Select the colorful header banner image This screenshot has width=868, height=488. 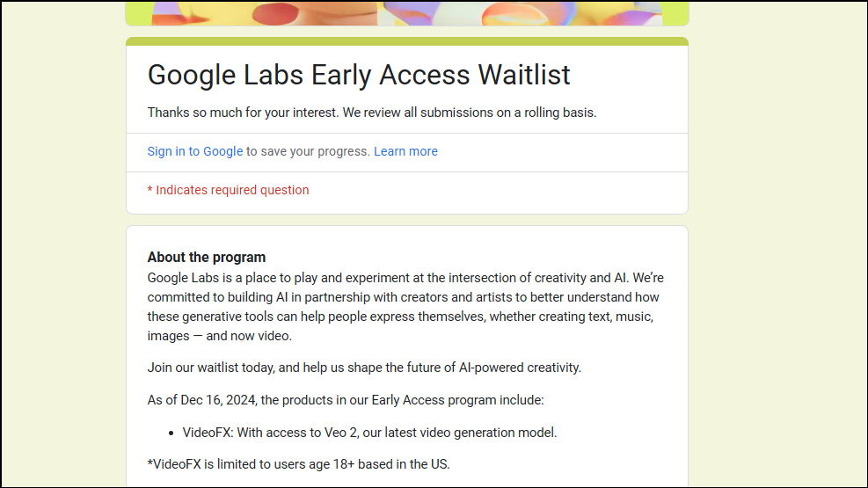[407, 12]
